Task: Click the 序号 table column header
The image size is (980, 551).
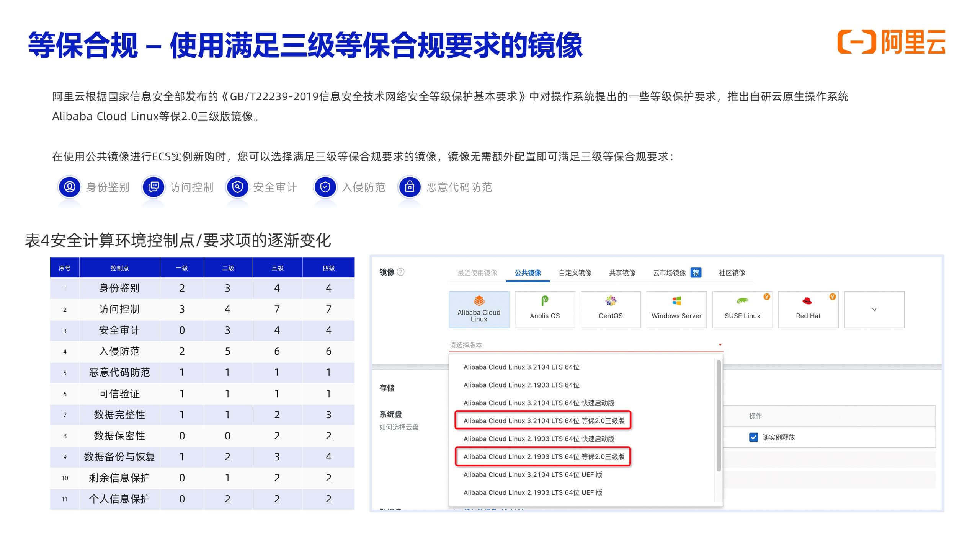Action: pos(65,268)
